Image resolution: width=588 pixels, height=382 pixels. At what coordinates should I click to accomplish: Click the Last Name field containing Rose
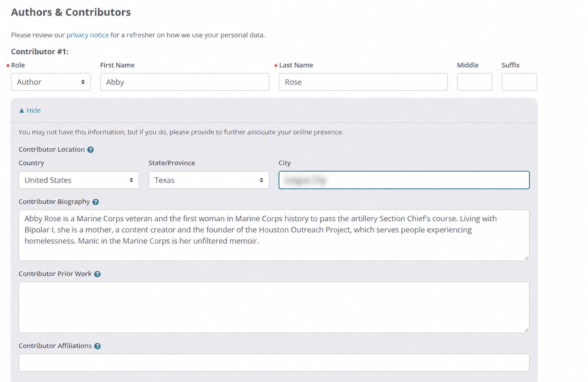click(x=363, y=82)
